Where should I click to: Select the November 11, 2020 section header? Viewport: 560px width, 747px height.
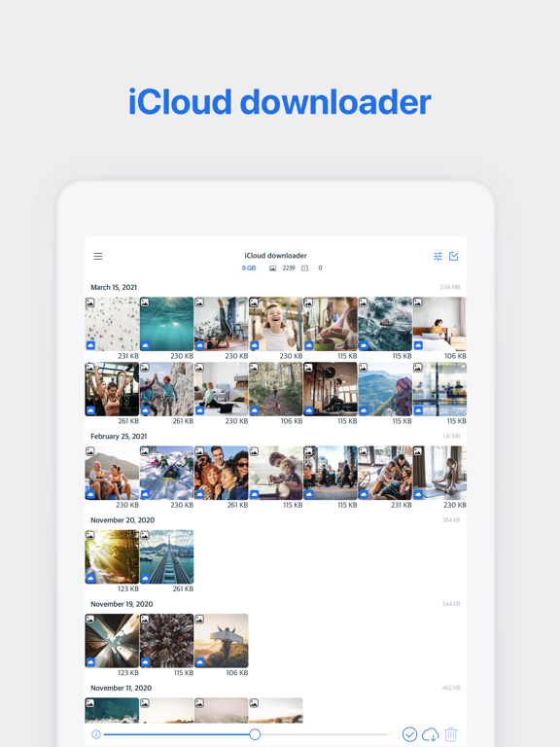point(121,688)
